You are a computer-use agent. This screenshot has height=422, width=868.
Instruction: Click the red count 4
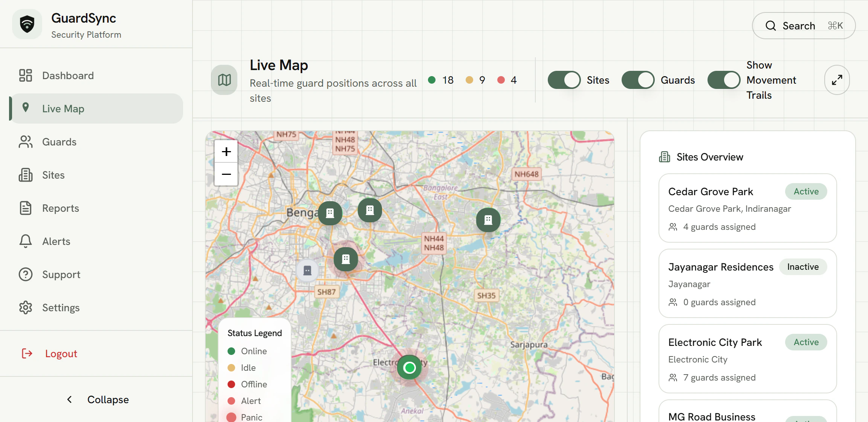pos(507,80)
